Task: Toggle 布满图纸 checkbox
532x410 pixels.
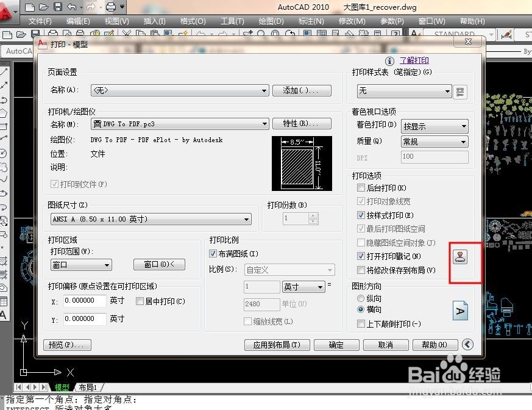Action: coord(213,253)
